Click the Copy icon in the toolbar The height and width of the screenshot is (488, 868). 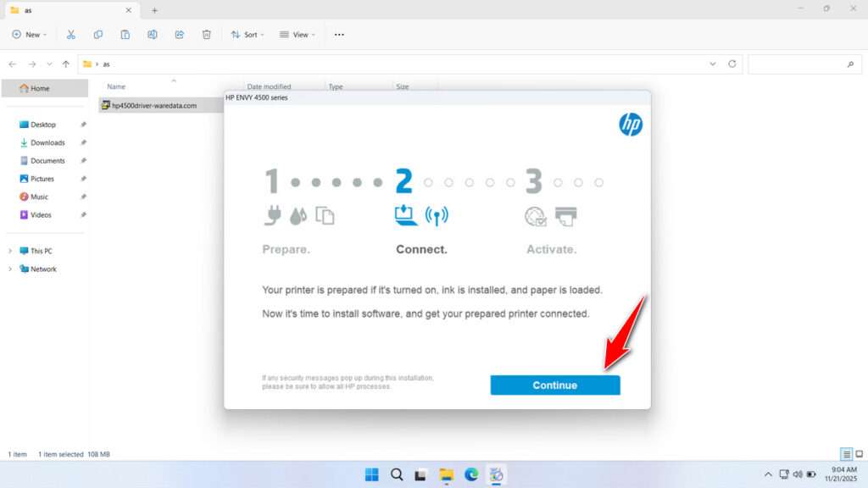[x=98, y=34]
